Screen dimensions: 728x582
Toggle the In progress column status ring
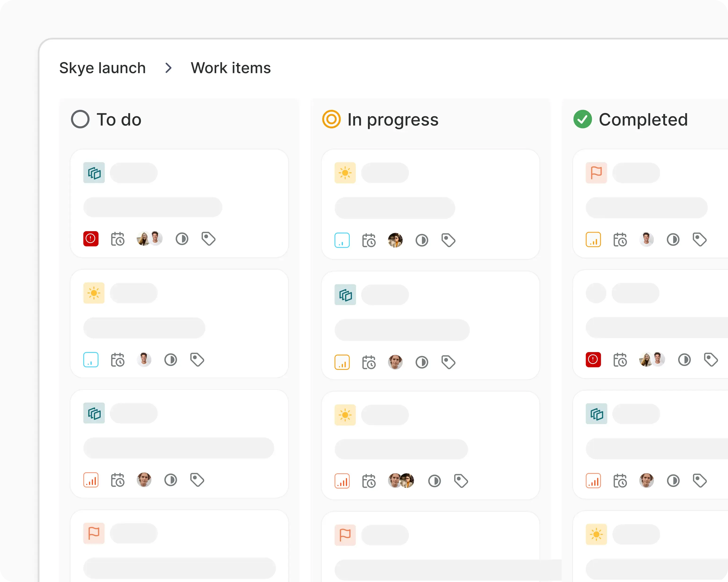pyautogui.click(x=331, y=119)
